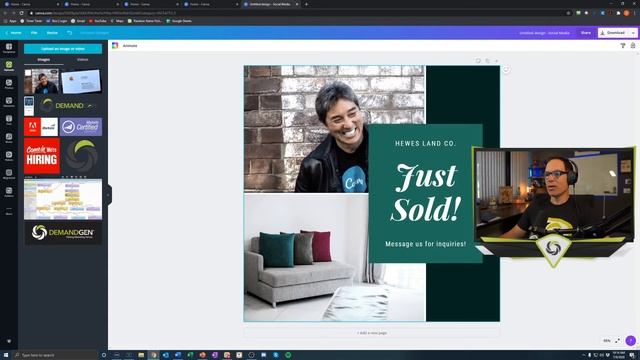Open the Folders side panel tab
This screenshot has width=640, height=360.
[x=9, y=192]
